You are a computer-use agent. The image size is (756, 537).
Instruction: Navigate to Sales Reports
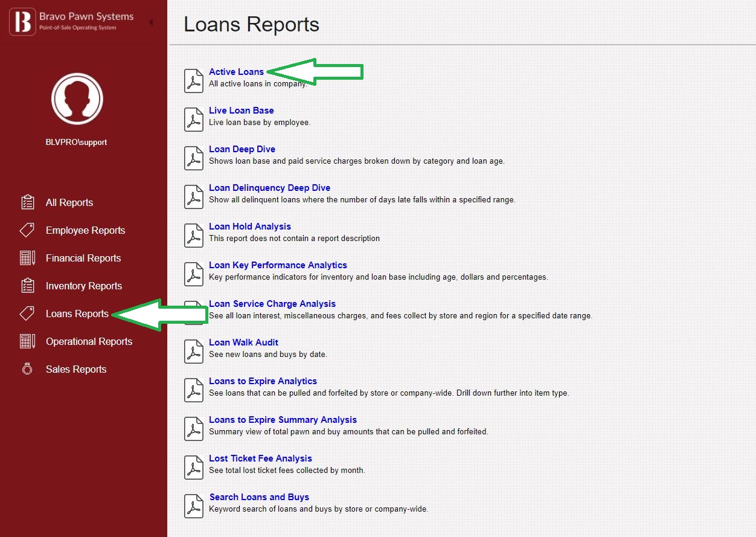tap(76, 369)
